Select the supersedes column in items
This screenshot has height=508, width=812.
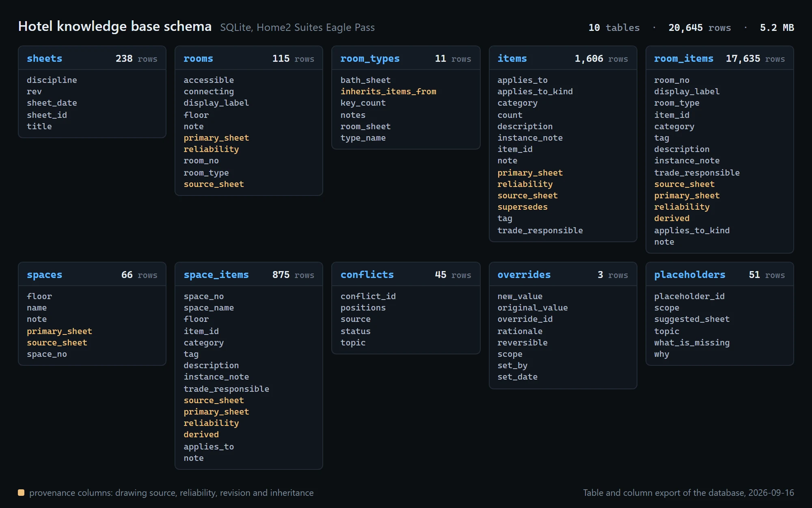(x=522, y=207)
